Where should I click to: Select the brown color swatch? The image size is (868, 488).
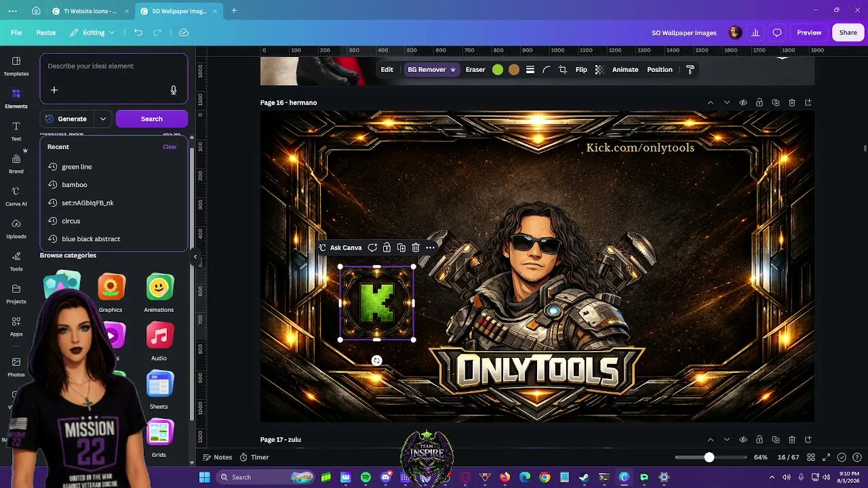tap(514, 70)
